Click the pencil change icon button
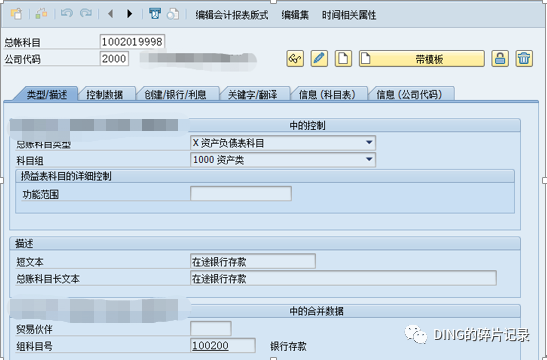Screen dimensions: 547x360 click(x=319, y=59)
